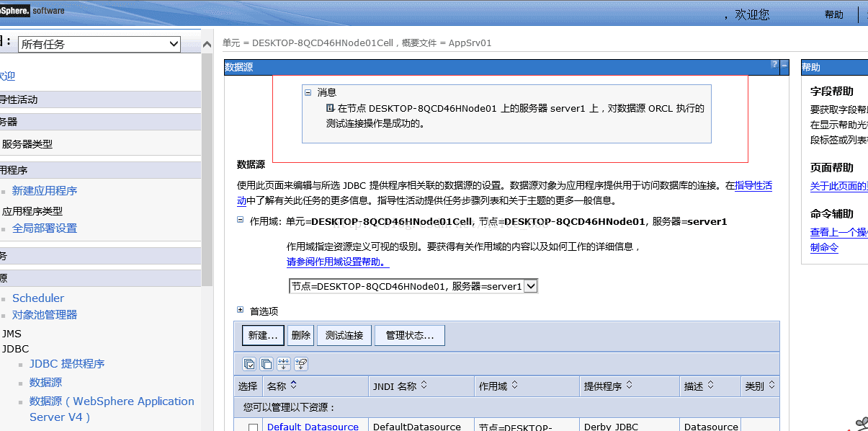Click DefaultDatasource JNDI name cell

[417, 427]
